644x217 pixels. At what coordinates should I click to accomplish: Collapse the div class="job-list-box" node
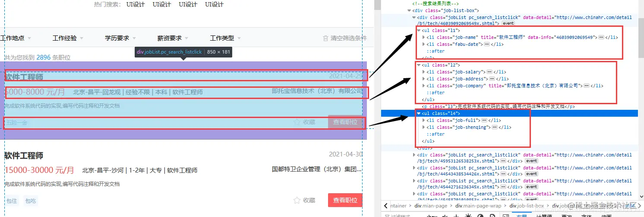click(x=409, y=10)
